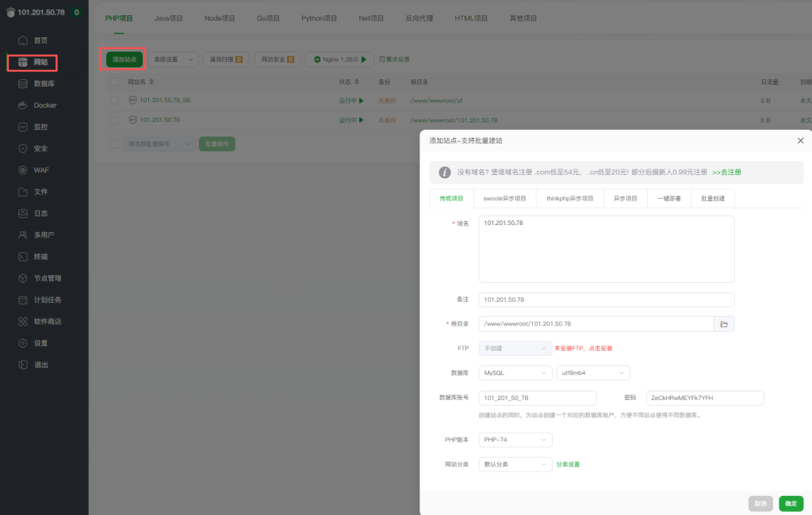
Task: Open the WAF sidebar icon
Action: click(23, 170)
